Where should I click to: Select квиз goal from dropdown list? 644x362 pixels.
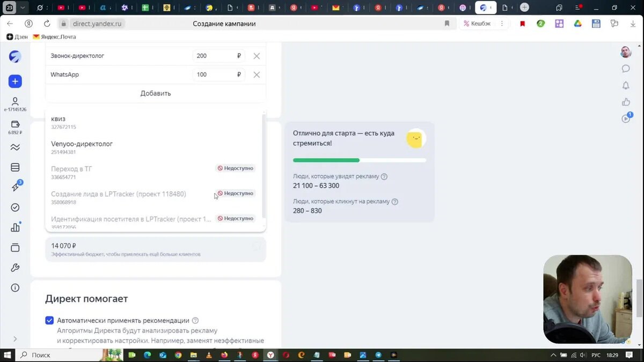point(58,119)
